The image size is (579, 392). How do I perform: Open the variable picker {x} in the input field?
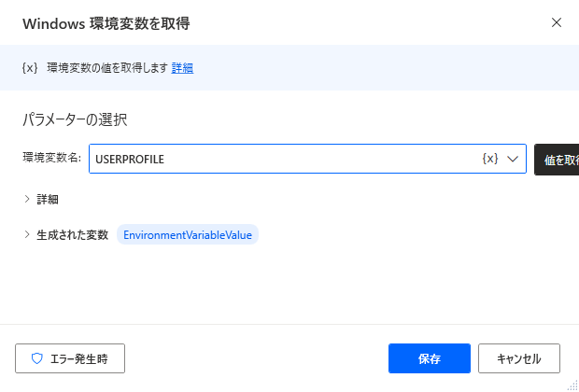489,159
